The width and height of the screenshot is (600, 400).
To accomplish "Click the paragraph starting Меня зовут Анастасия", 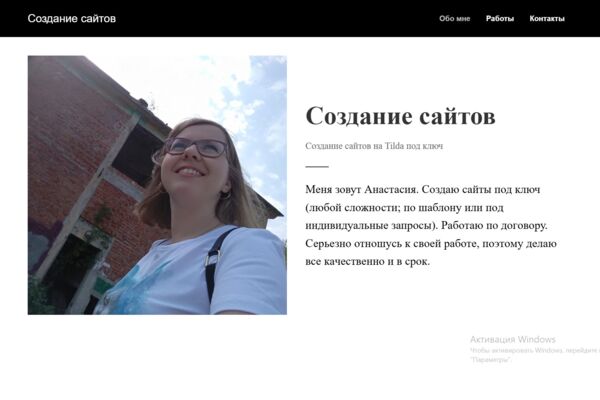I will 431,225.
